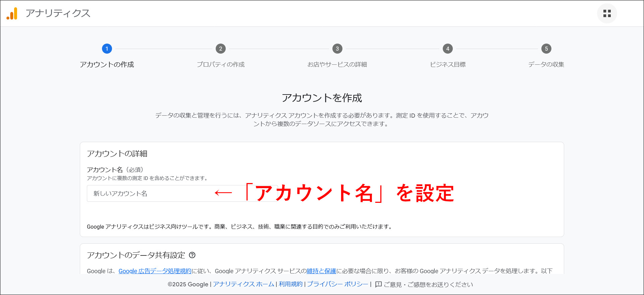The height and width of the screenshot is (295, 644).
Task: Click the アカウントの詳細 section heading
Action: [117, 154]
